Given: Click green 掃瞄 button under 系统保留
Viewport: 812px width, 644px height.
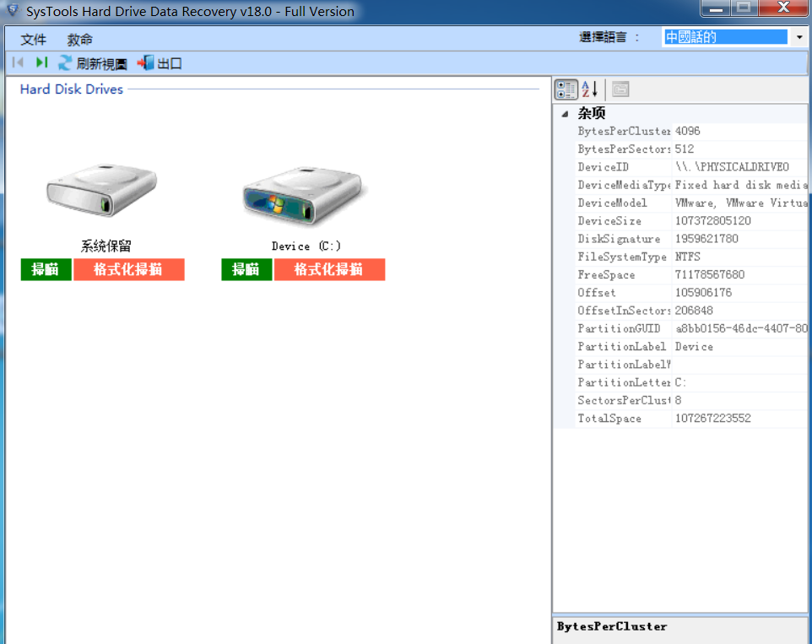Looking at the screenshot, I should [x=46, y=270].
